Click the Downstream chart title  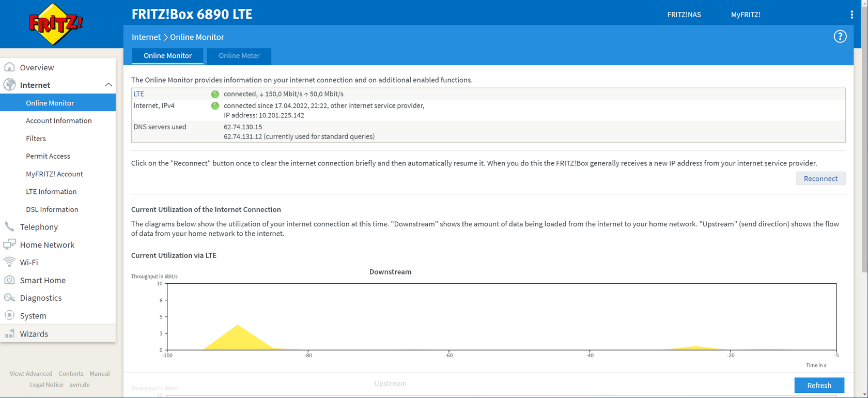(x=390, y=272)
